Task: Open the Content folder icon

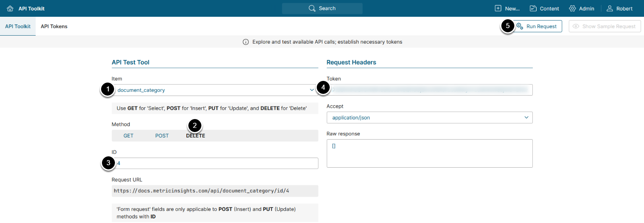Action: (533, 8)
